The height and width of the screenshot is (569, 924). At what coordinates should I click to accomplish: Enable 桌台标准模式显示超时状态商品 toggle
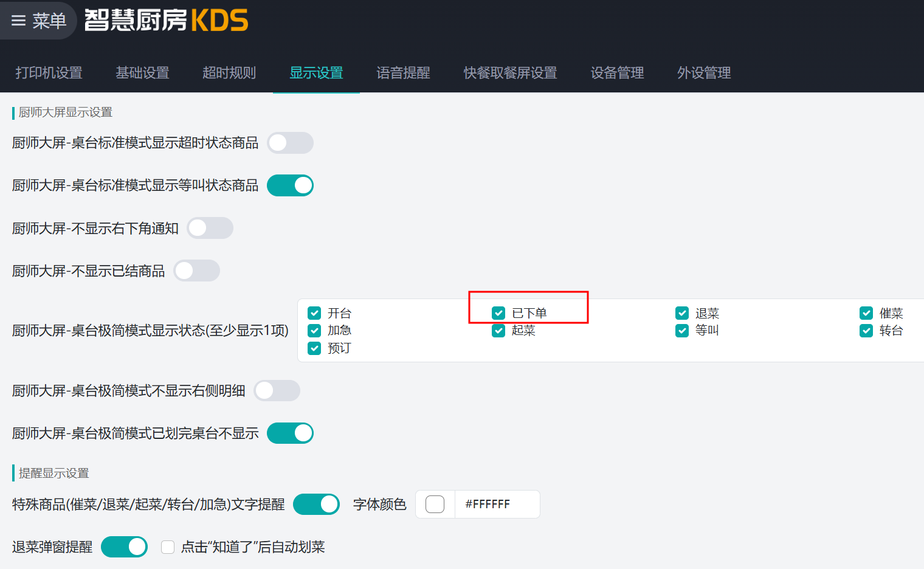point(290,143)
